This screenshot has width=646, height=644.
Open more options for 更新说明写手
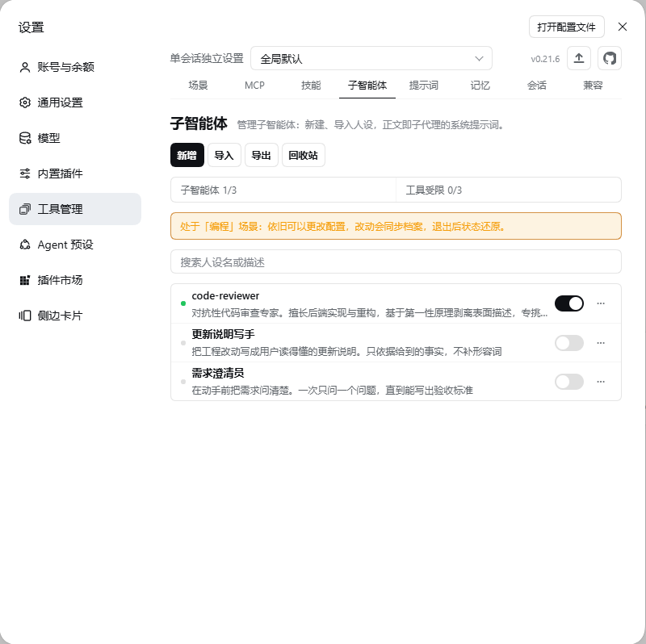(601, 343)
